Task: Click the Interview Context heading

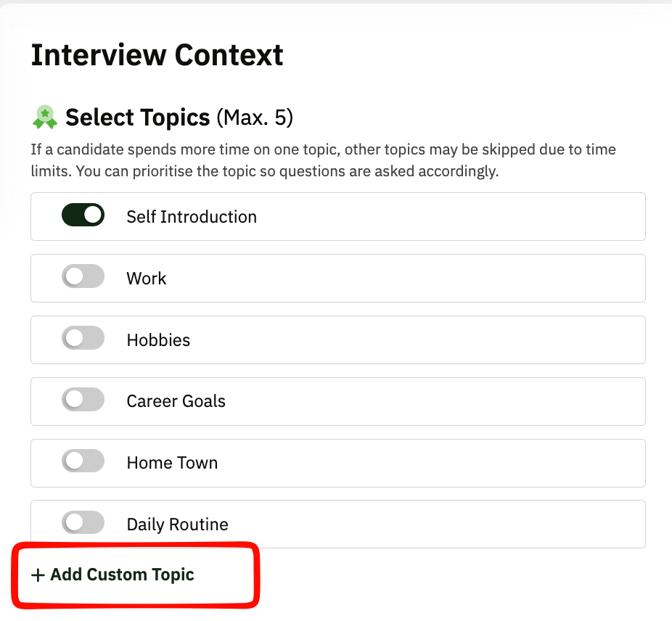Action: tap(157, 55)
